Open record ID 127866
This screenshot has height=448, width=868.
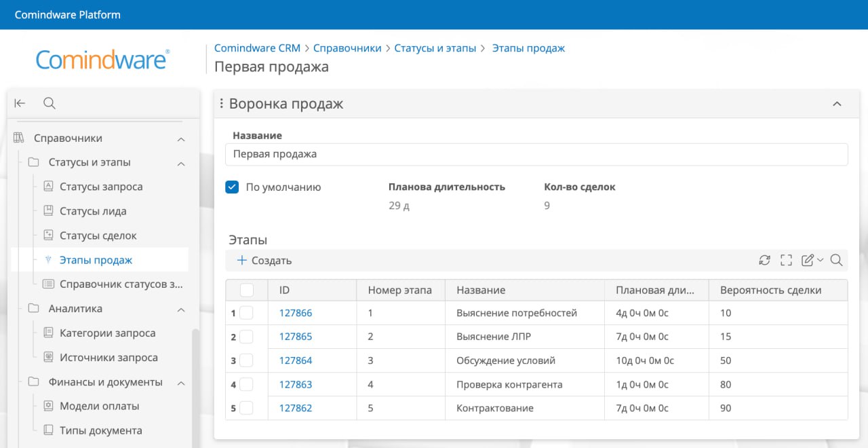click(x=296, y=313)
